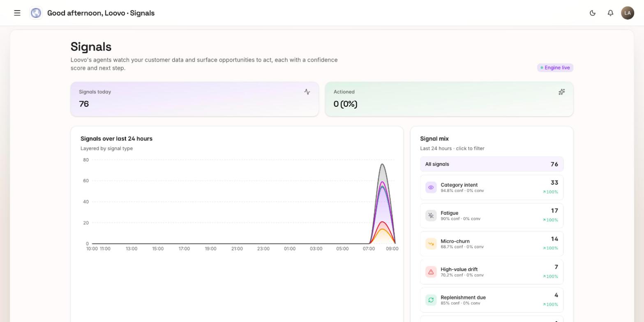Click the Signals page heading
This screenshot has width=644, height=322.
[x=91, y=47]
